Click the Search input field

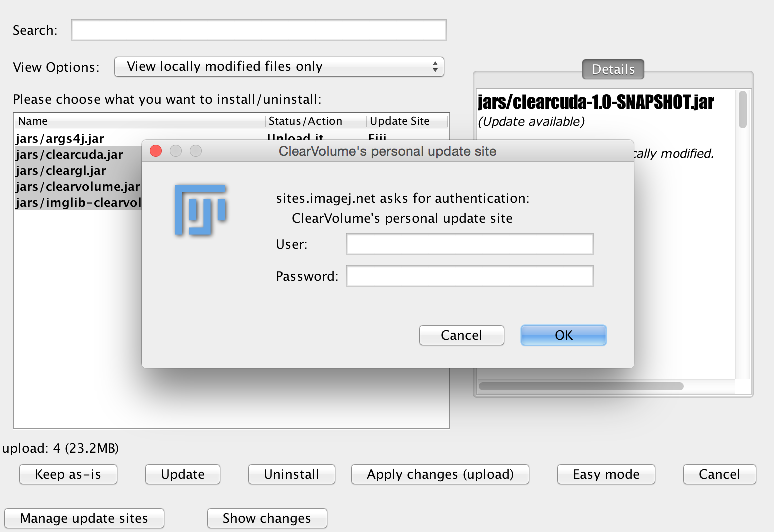(258, 30)
